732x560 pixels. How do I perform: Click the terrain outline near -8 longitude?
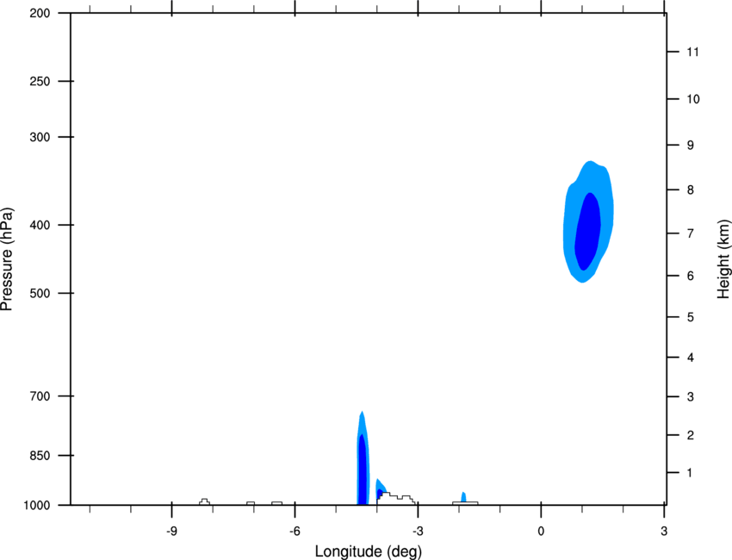pyautogui.click(x=204, y=501)
